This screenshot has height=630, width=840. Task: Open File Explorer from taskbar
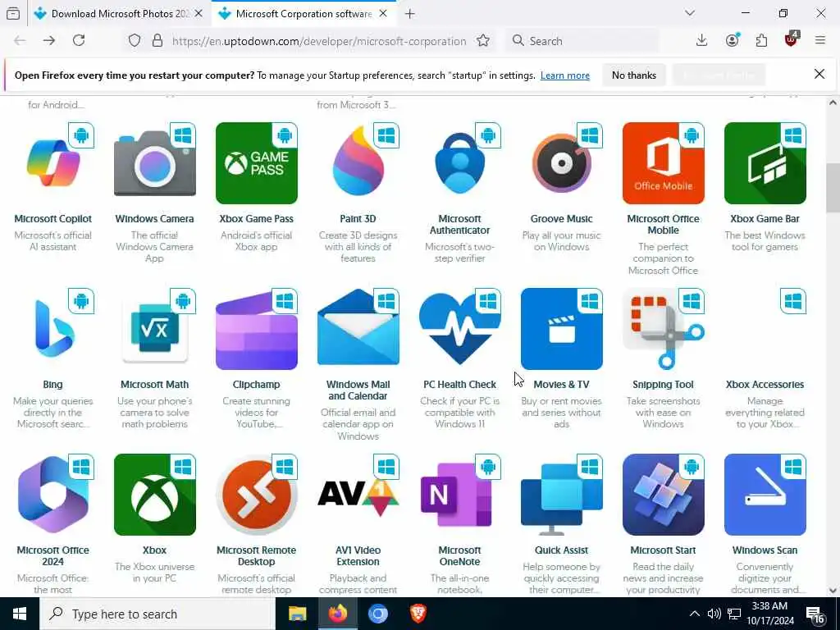[x=297, y=614]
